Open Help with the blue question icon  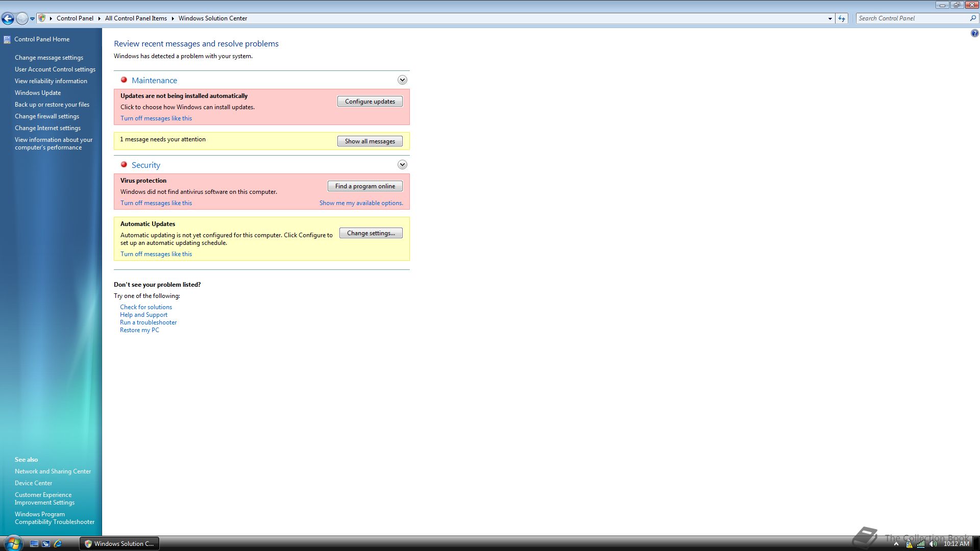click(x=974, y=33)
